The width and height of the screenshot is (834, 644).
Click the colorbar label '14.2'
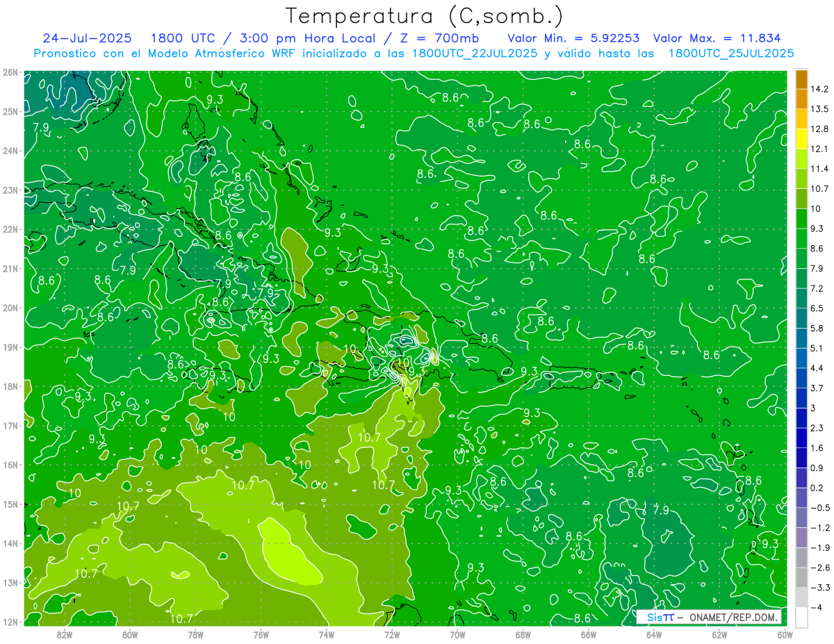[820, 89]
